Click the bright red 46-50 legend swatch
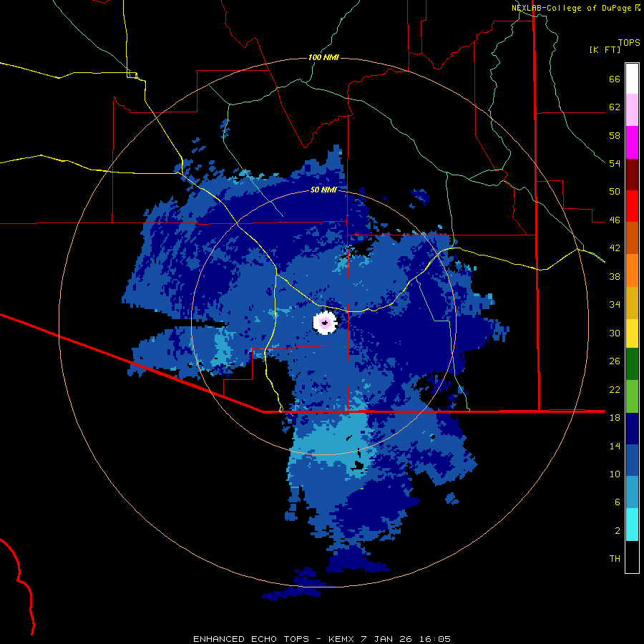This screenshot has width=644, height=644. [x=632, y=206]
